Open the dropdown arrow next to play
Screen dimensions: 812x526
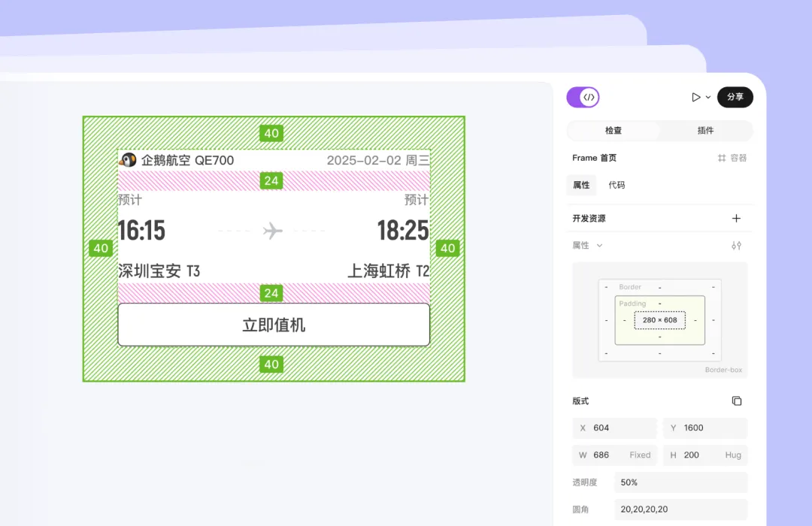708,98
